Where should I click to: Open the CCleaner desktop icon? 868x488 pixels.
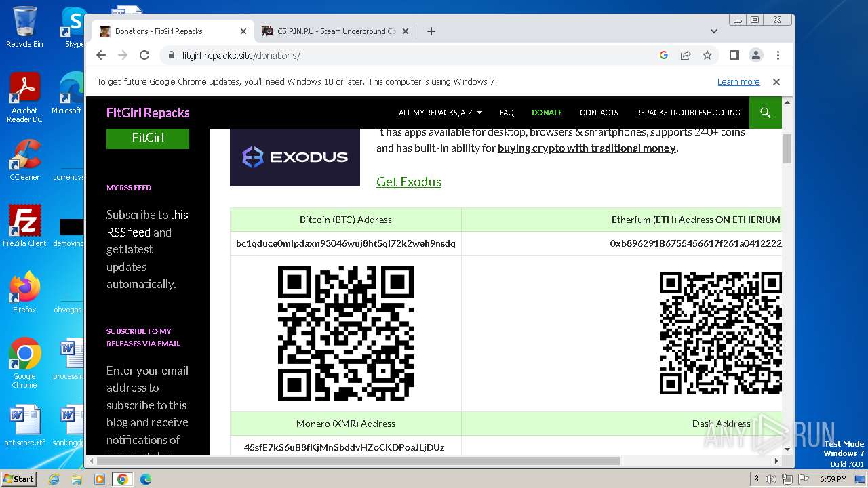tap(24, 160)
